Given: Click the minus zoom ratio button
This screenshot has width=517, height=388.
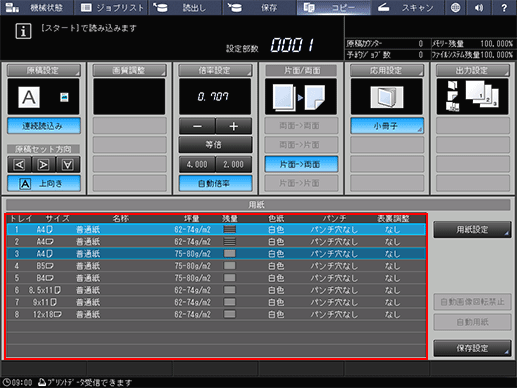Looking at the screenshot, I should (197, 126).
